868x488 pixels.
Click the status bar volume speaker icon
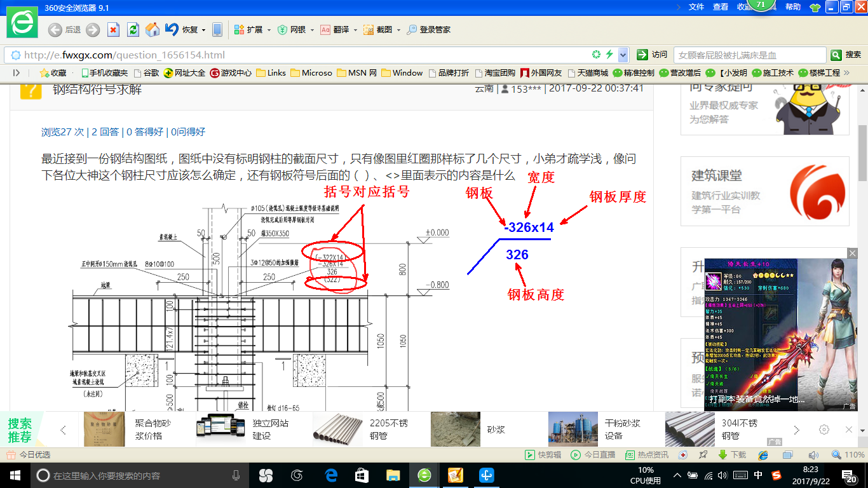814,455
